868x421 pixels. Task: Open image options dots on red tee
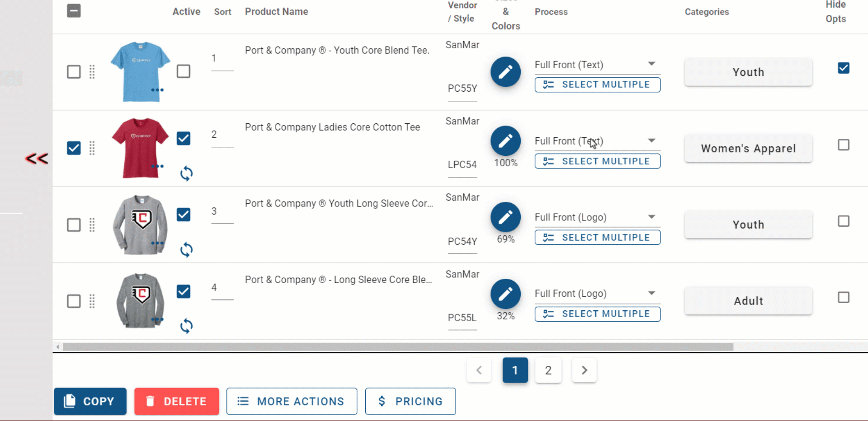click(157, 166)
